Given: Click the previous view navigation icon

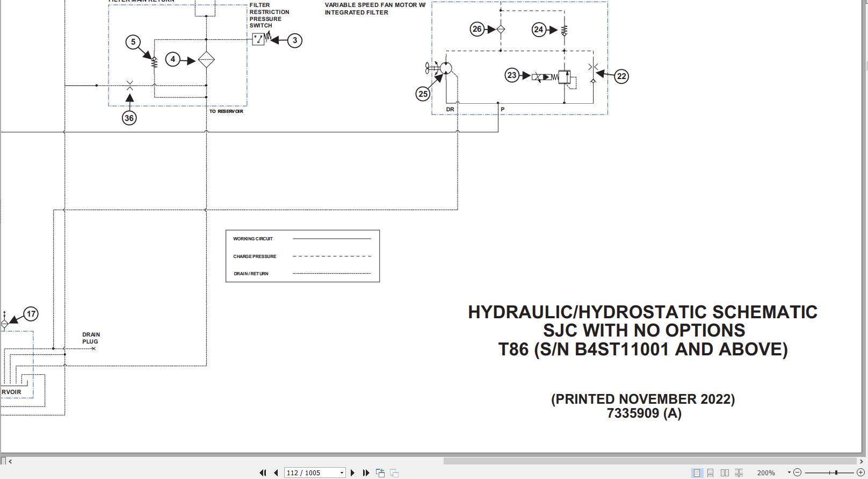Looking at the screenshot, I should pos(380,473).
